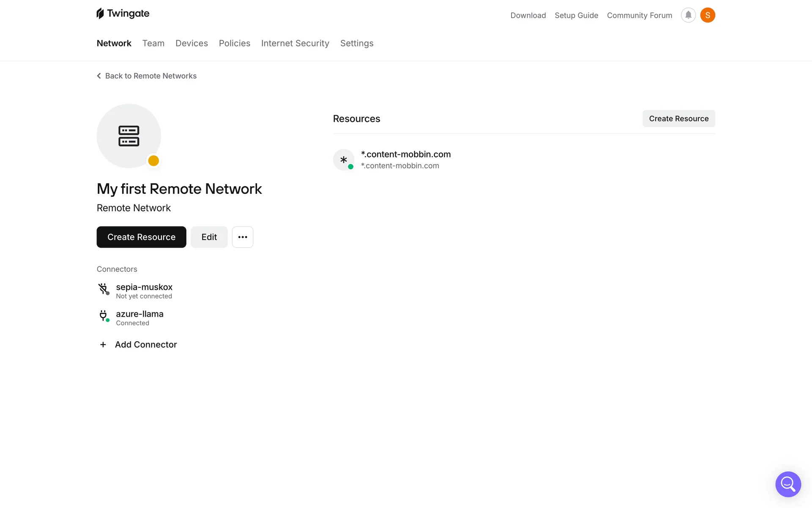Switch to the Team tab
Image resolution: width=812 pixels, height=508 pixels.
(x=153, y=43)
